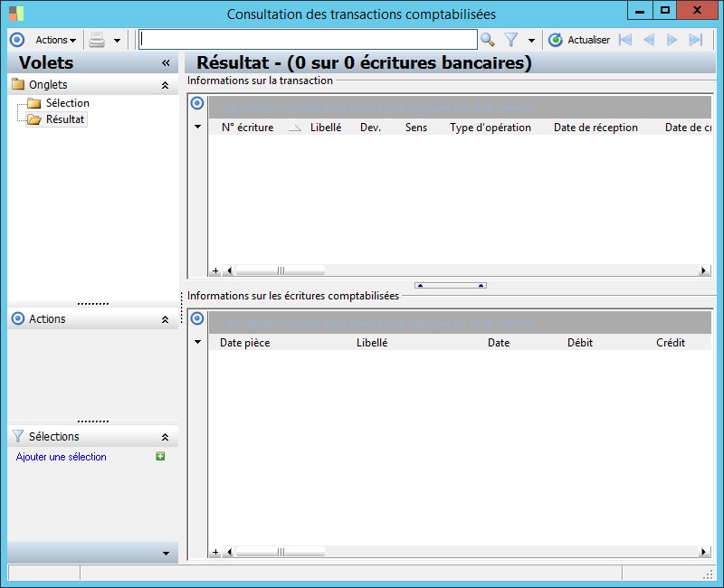Click the application icon in the title bar
Image resolution: width=724 pixels, height=588 pixels.
(16, 14)
